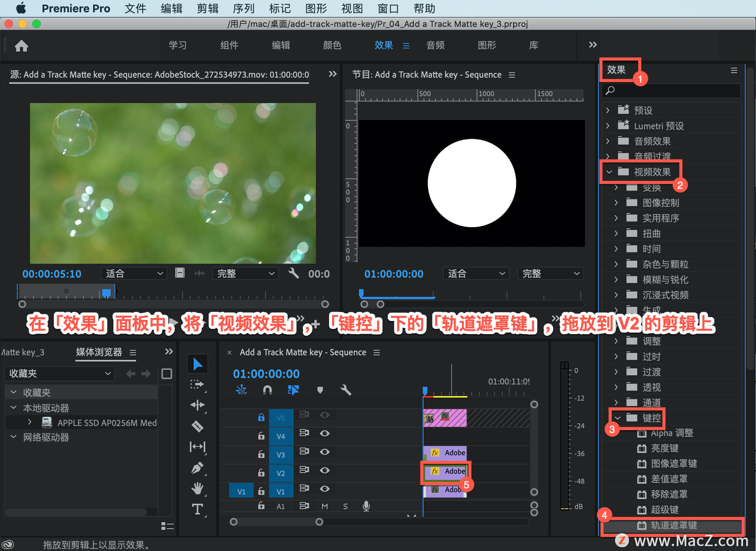The width and height of the screenshot is (756, 551).
Task: Switch to the 音频 workspace
Action: (435, 45)
